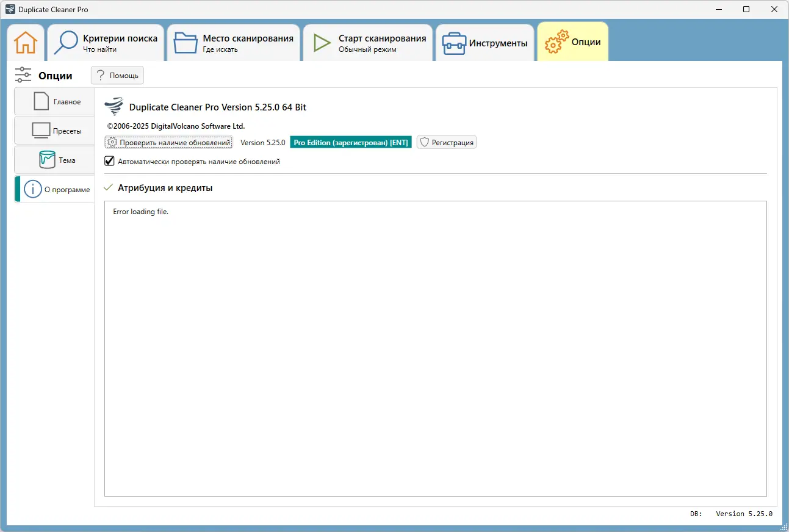This screenshot has width=789, height=532.
Task: Open the Тема options section
Action: tap(54, 160)
